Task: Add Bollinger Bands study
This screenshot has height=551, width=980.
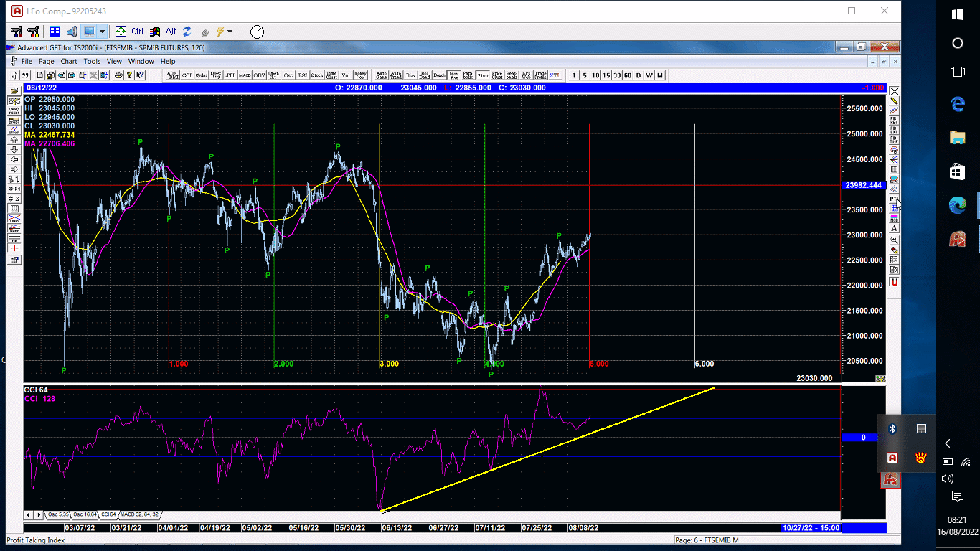Action: [425, 75]
